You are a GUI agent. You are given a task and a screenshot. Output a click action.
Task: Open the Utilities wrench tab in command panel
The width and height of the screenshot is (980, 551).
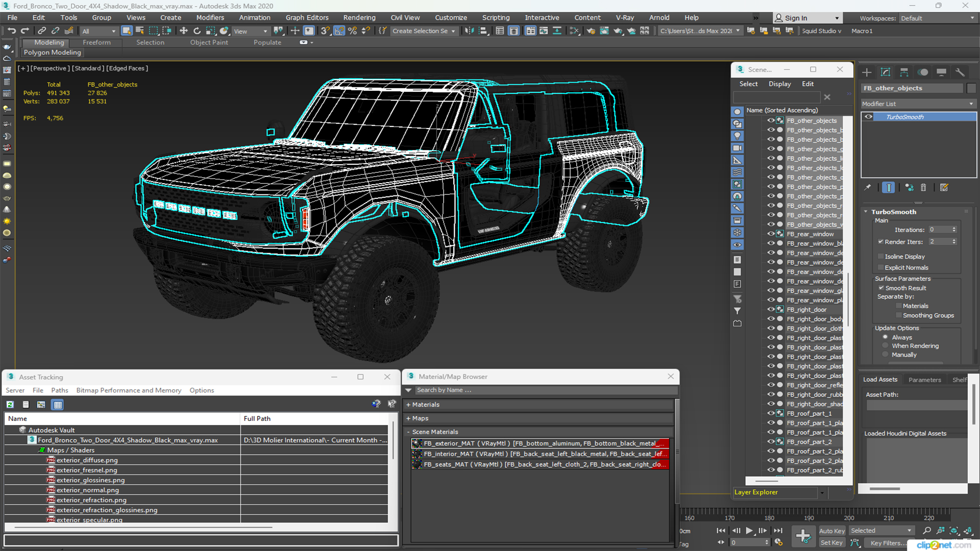point(960,72)
